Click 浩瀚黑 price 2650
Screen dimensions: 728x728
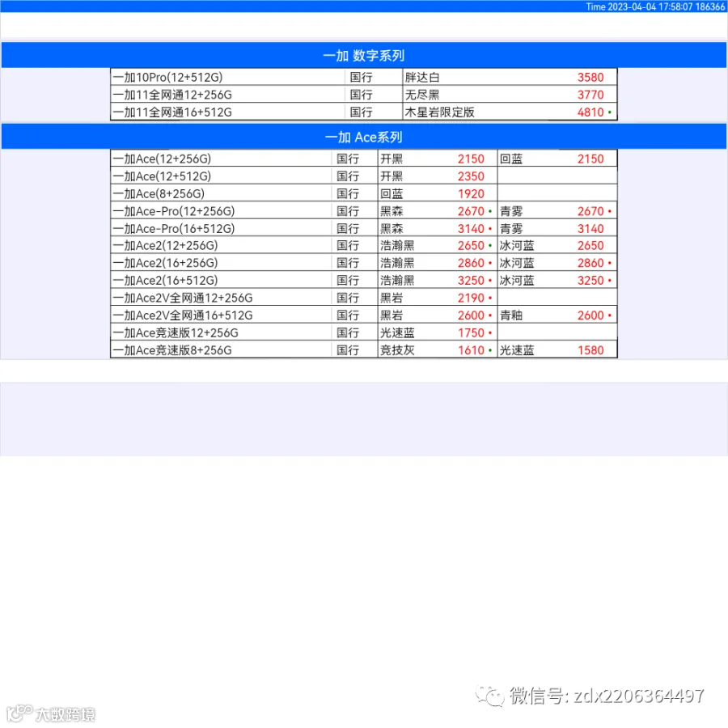471,245
